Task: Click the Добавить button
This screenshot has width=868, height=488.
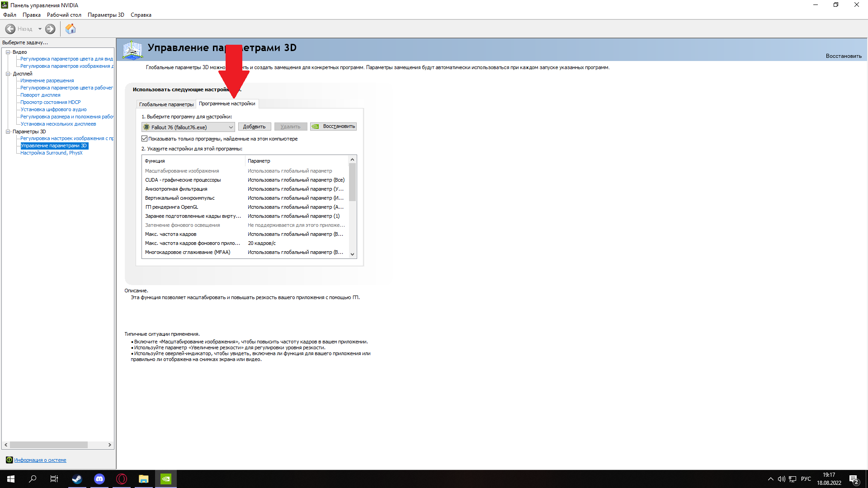Action: 254,127
